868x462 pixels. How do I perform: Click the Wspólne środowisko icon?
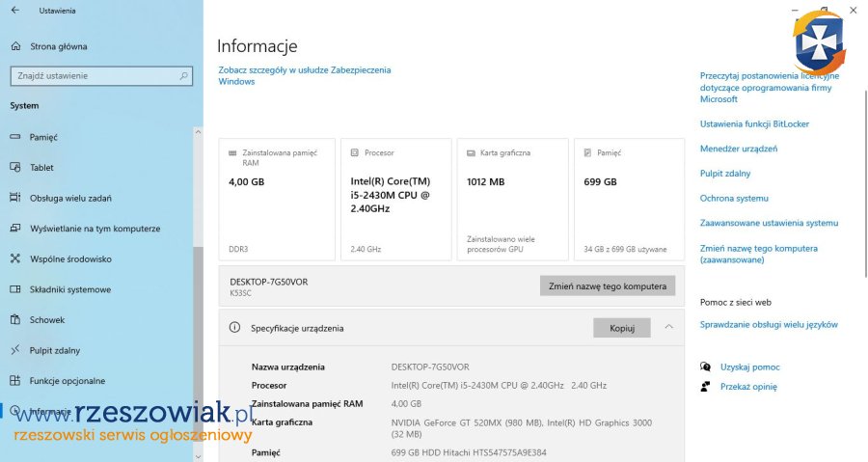tap(14, 258)
